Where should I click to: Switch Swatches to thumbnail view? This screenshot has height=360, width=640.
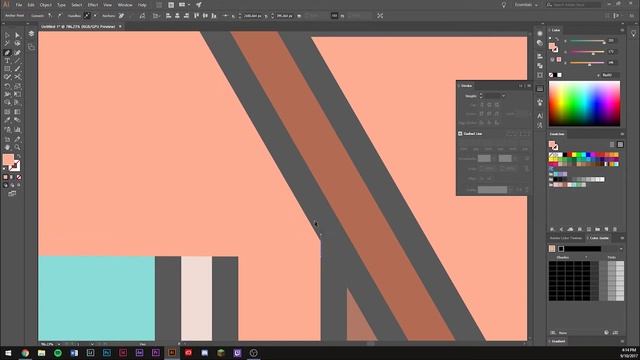620,144
